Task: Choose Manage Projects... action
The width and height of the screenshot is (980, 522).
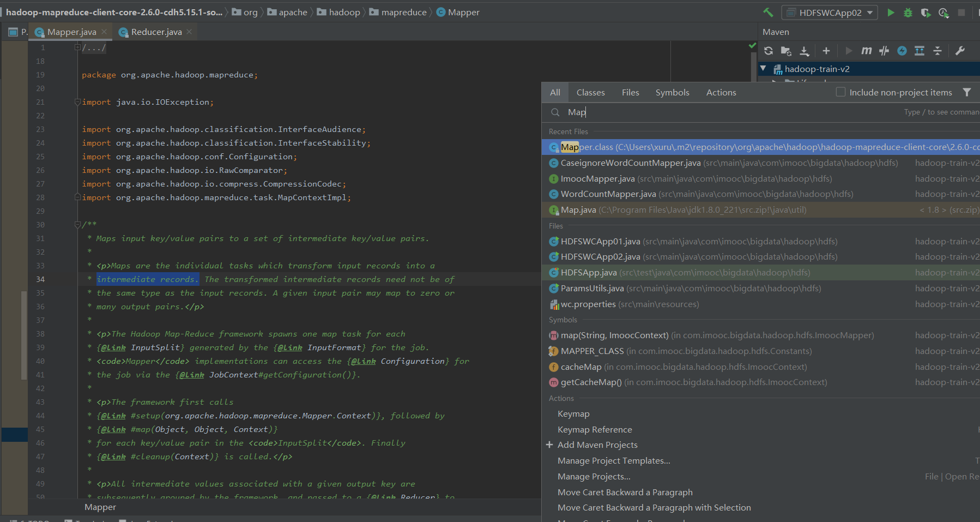Action: (761, 476)
